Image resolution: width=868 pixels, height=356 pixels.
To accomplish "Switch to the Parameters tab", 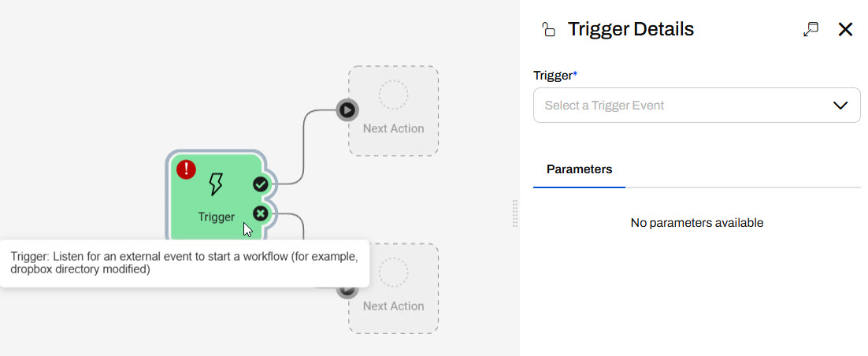I will pyautogui.click(x=579, y=169).
